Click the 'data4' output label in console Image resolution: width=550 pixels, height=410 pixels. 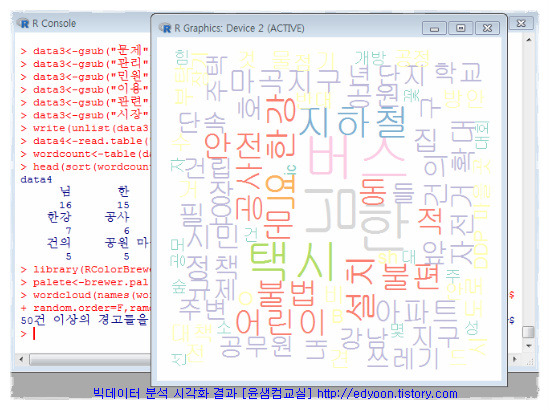(x=36, y=180)
